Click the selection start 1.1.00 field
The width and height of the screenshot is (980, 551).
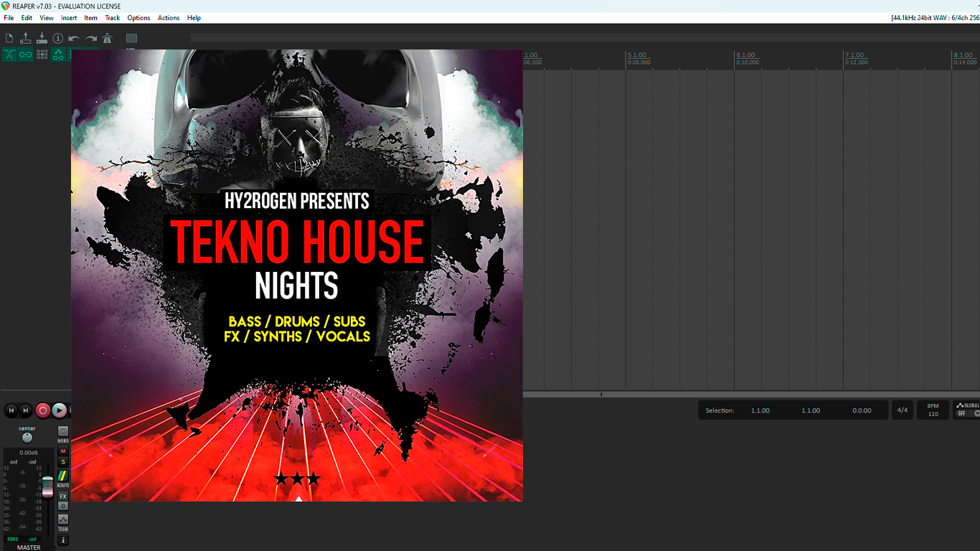click(760, 410)
